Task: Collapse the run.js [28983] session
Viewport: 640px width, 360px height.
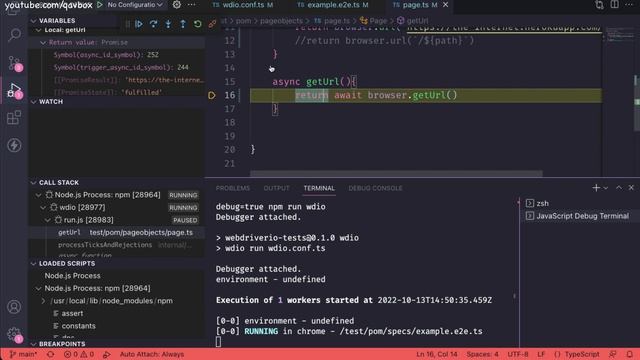Action: 47,220
